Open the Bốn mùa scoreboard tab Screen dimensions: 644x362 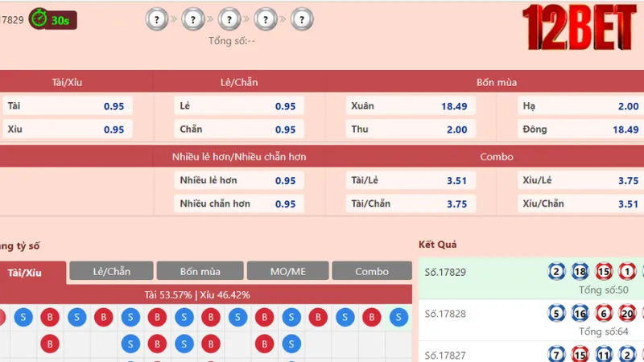pos(200,271)
